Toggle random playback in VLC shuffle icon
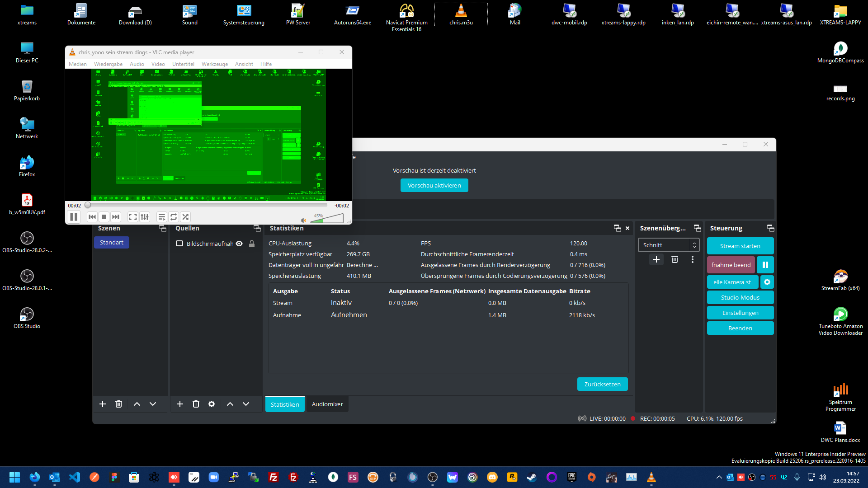Image resolution: width=868 pixels, height=488 pixels. pyautogui.click(x=185, y=217)
